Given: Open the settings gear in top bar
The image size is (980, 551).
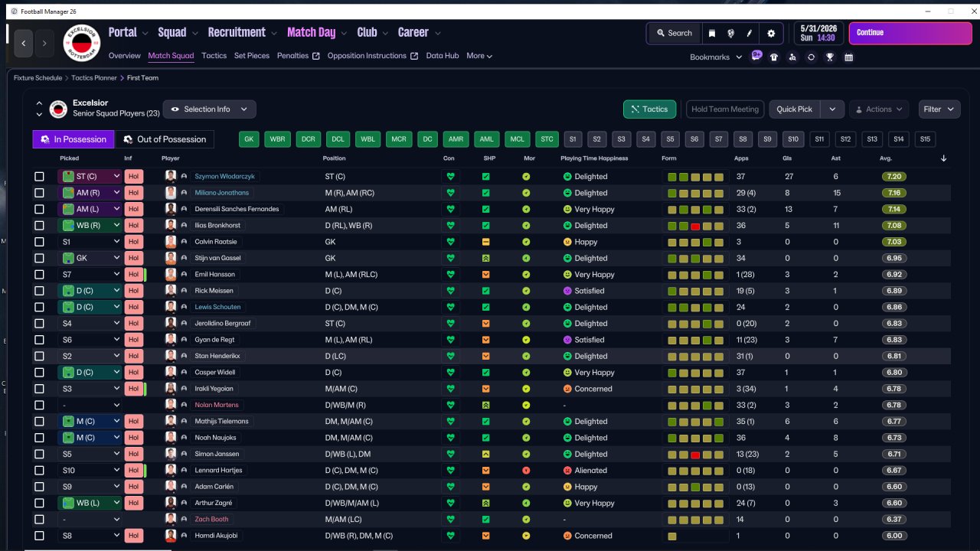Looking at the screenshot, I should [771, 33].
